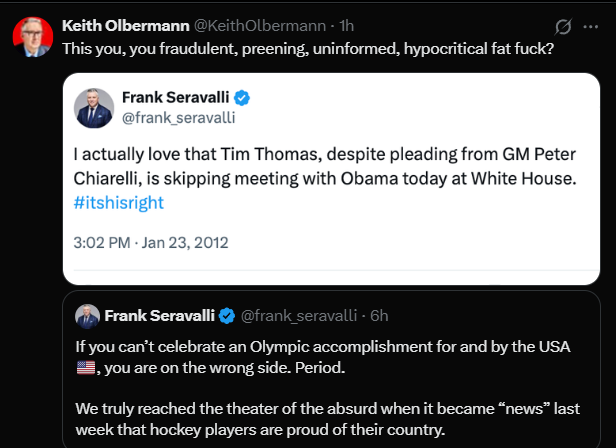Click Frank Seravalli's avatar in white tweet card

(x=95, y=107)
